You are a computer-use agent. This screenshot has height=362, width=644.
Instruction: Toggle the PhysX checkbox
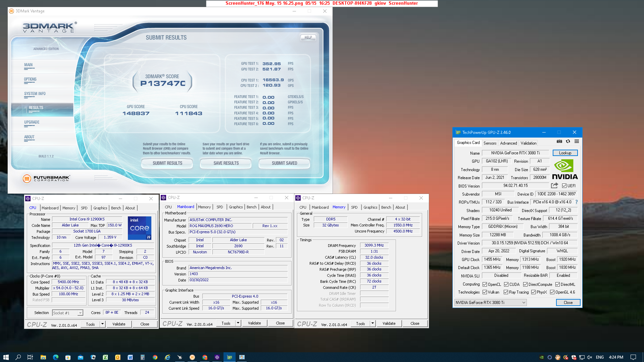pos(533,292)
